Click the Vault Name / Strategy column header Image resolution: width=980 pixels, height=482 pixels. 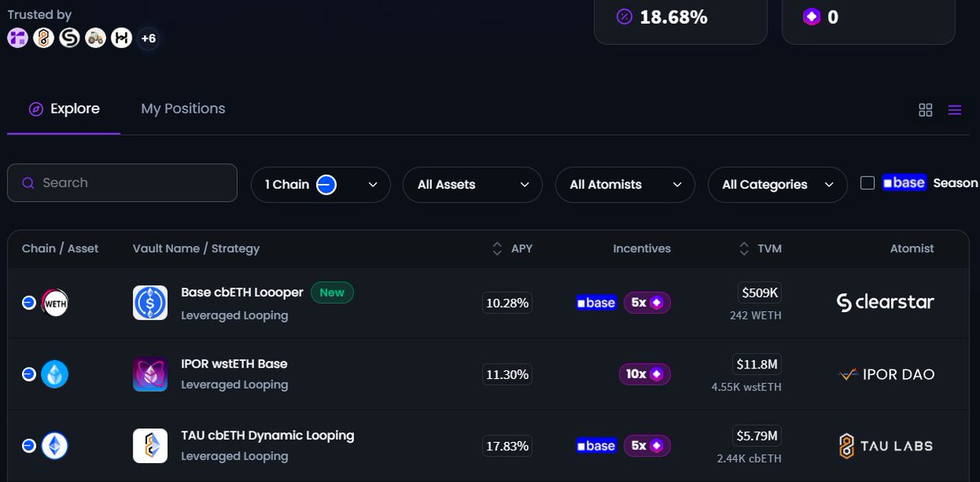pyautogui.click(x=196, y=248)
